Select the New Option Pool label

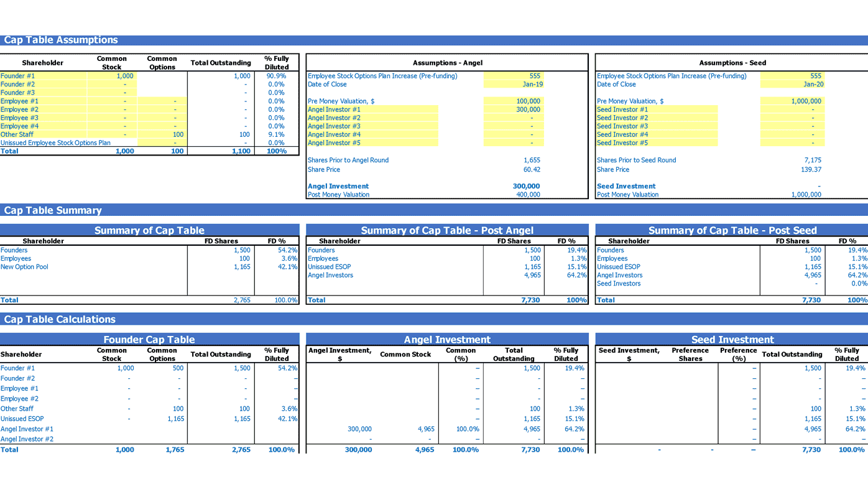(24, 267)
